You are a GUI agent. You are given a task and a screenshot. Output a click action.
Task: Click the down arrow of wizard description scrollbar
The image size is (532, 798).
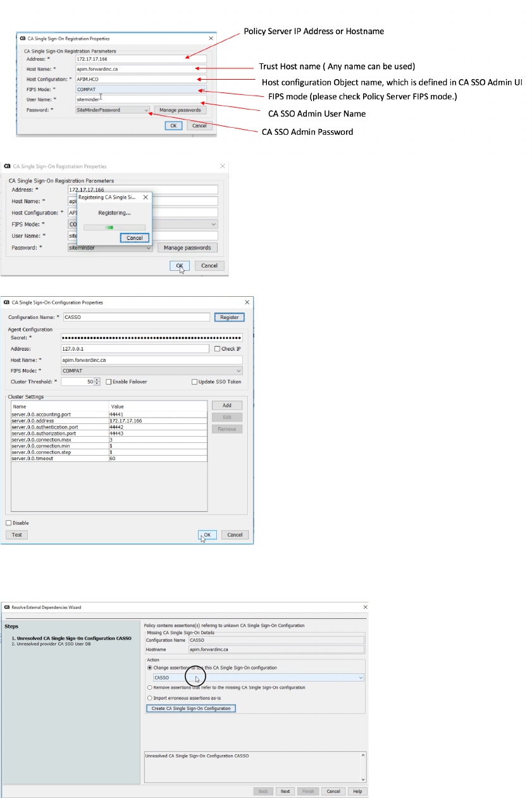(363, 780)
